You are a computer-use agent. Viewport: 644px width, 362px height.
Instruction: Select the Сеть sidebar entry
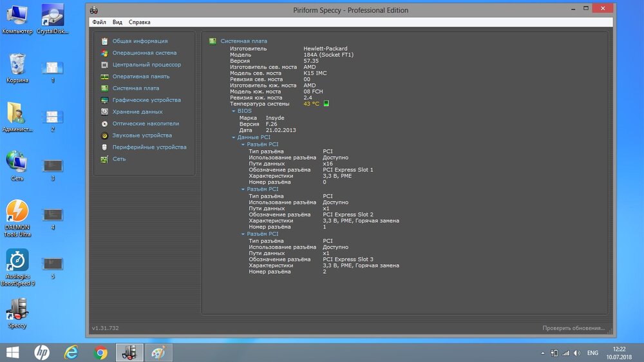click(119, 159)
